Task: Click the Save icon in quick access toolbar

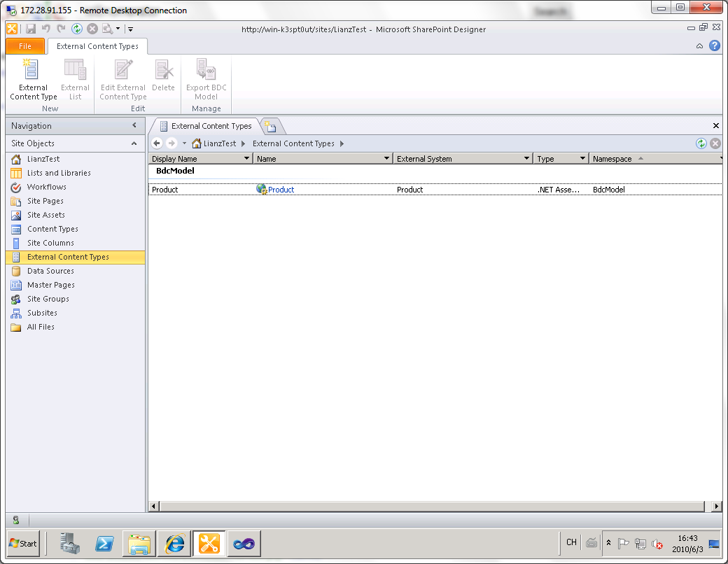Action: (x=31, y=29)
